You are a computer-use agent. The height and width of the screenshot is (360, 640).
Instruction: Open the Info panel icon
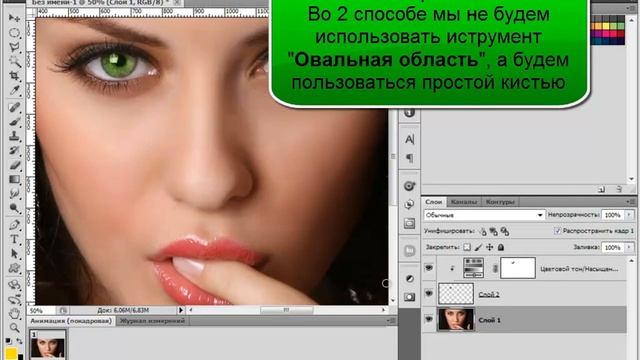pyautogui.click(x=409, y=113)
